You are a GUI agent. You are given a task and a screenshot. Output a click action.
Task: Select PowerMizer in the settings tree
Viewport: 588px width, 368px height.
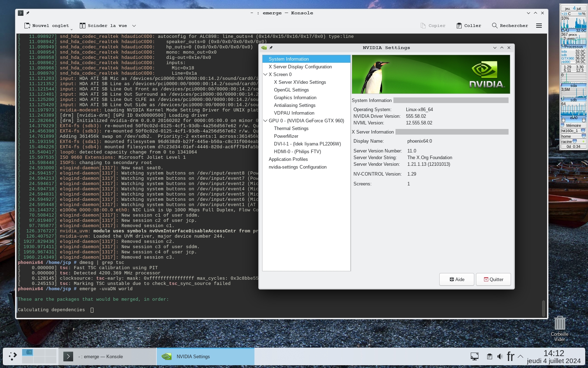point(286,136)
